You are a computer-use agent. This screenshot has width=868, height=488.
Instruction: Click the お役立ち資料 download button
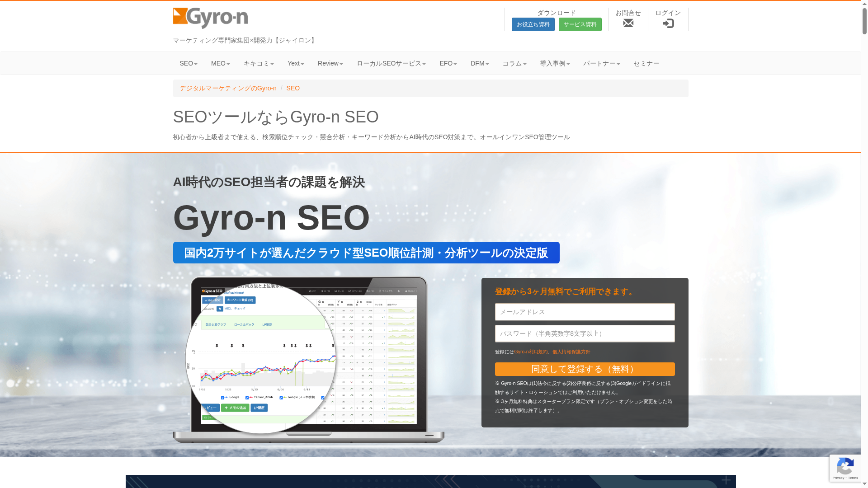click(533, 24)
